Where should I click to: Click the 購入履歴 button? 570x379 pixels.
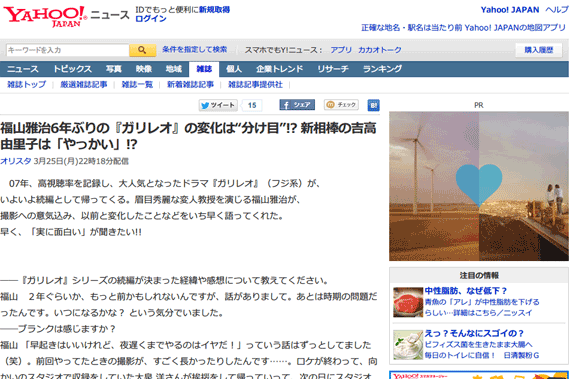point(539,50)
